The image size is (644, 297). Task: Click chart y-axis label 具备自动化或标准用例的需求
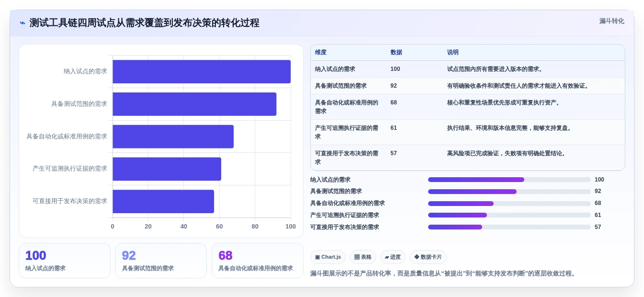click(67, 137)
